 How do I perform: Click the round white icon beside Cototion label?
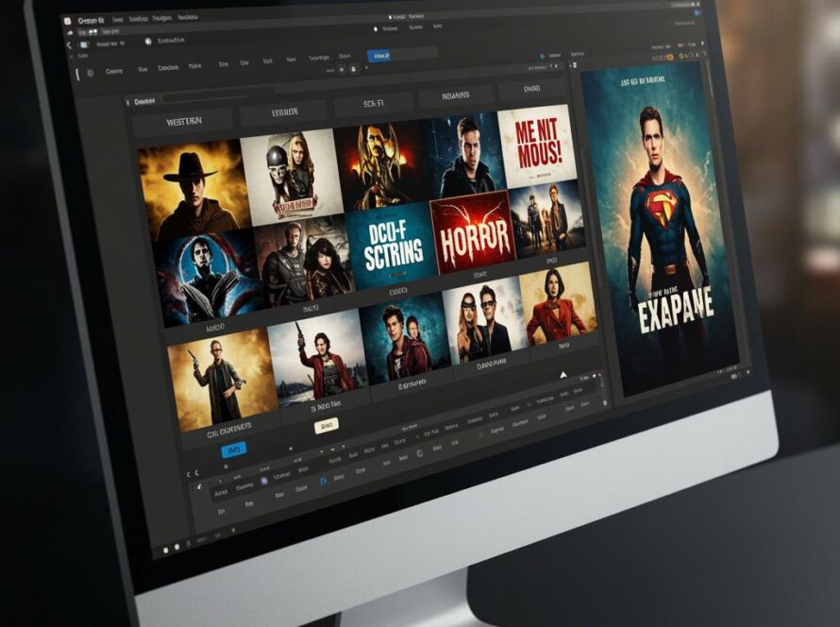(x=148, y=42)
